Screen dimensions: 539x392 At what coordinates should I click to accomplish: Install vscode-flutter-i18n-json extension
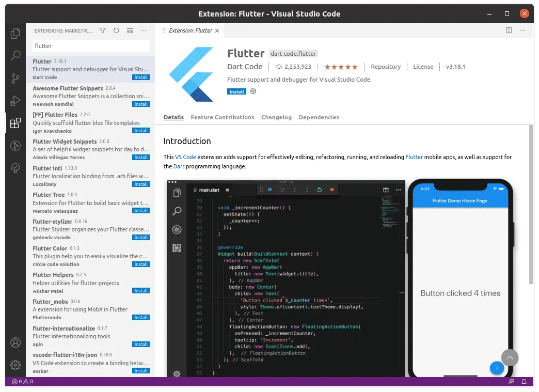pyautogui.click(x=141, y=371)
